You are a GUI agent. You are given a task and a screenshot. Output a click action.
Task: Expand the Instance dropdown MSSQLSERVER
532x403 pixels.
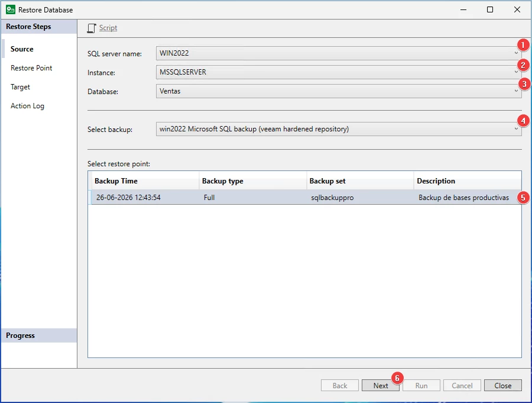[339, 72]
